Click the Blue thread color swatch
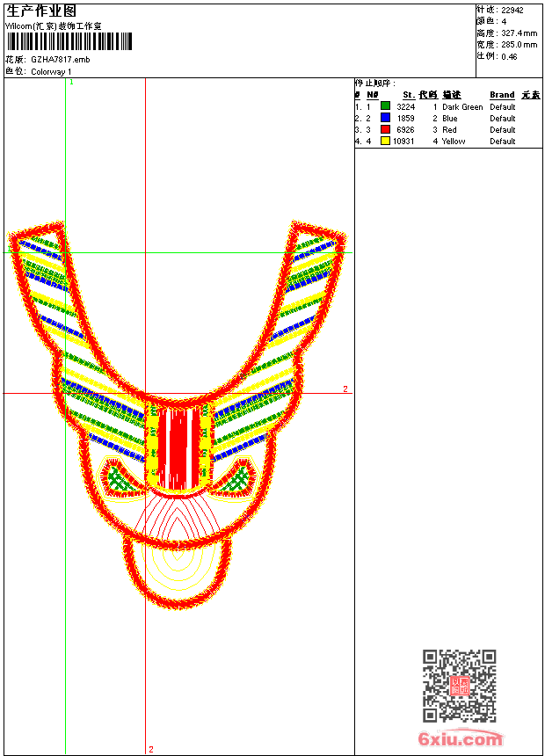This screenshot has width=545, height=756. pyautogui.click(x=385, y=118)
